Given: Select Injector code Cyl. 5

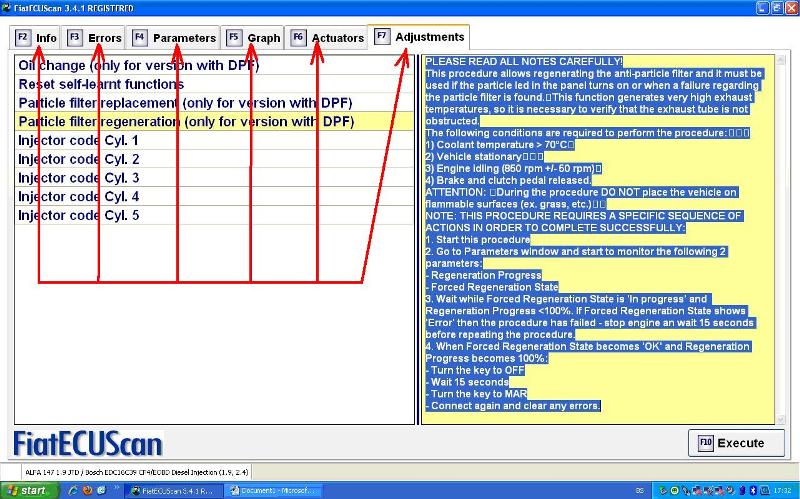Looking at the screenshot, I should click(x=214, y=215).
